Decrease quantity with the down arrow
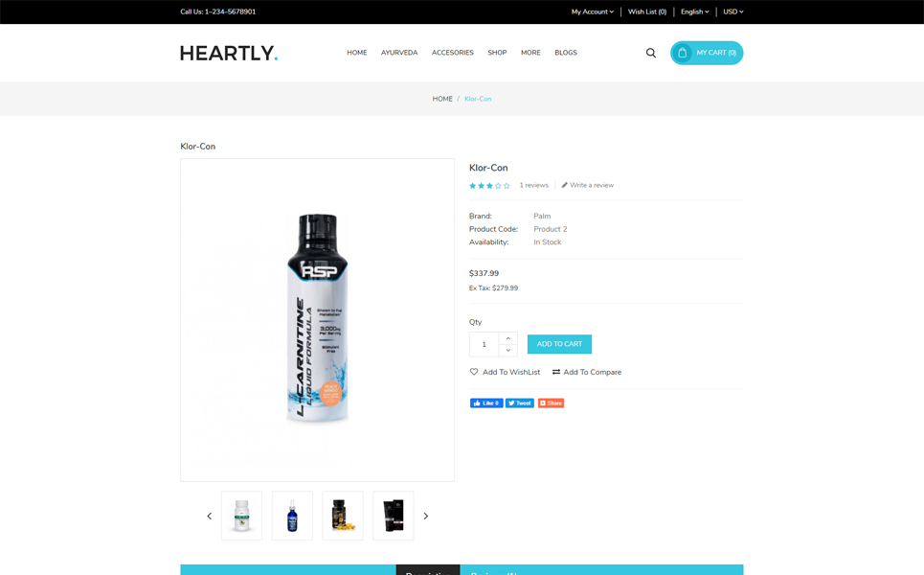The image size is (924, 575). [508, 351]
